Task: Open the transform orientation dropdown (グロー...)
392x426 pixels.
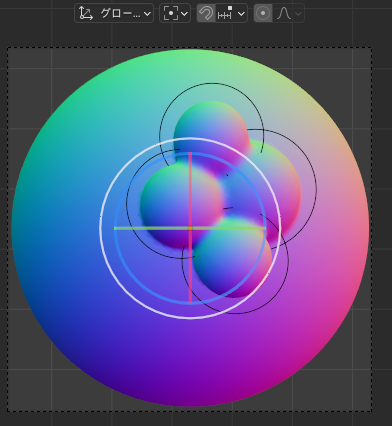Action: (x=114, y=13)
